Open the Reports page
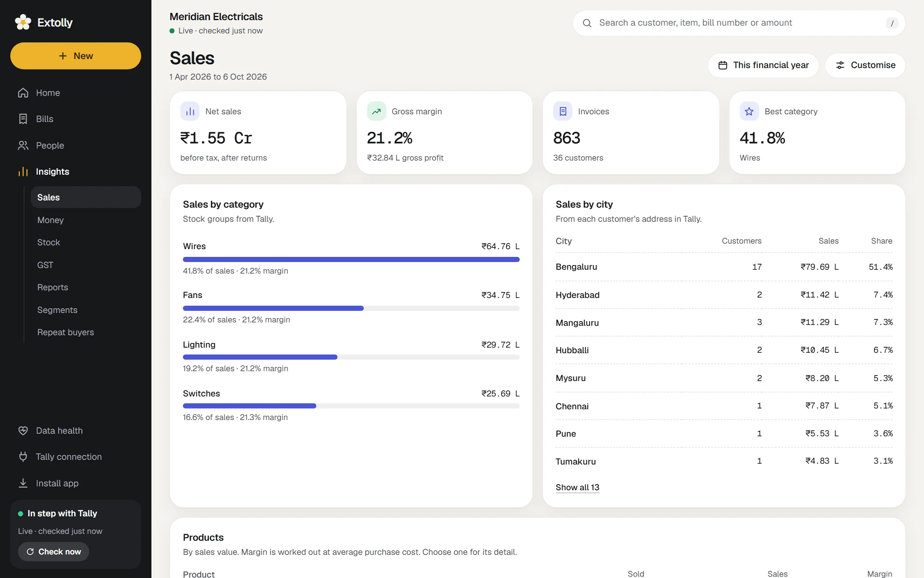 pos(86,287)
